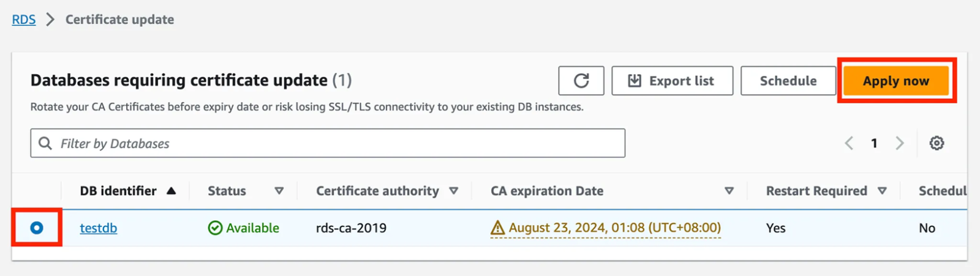The image size is (980, 276).
Task: Click the Schedule button
Action: click(788, 81)
